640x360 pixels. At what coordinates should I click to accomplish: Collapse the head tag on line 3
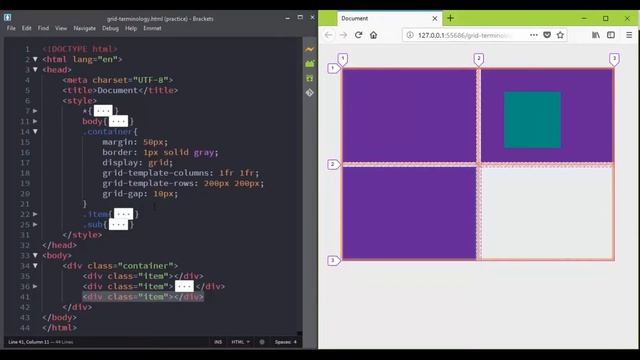(x=35, y=70)
